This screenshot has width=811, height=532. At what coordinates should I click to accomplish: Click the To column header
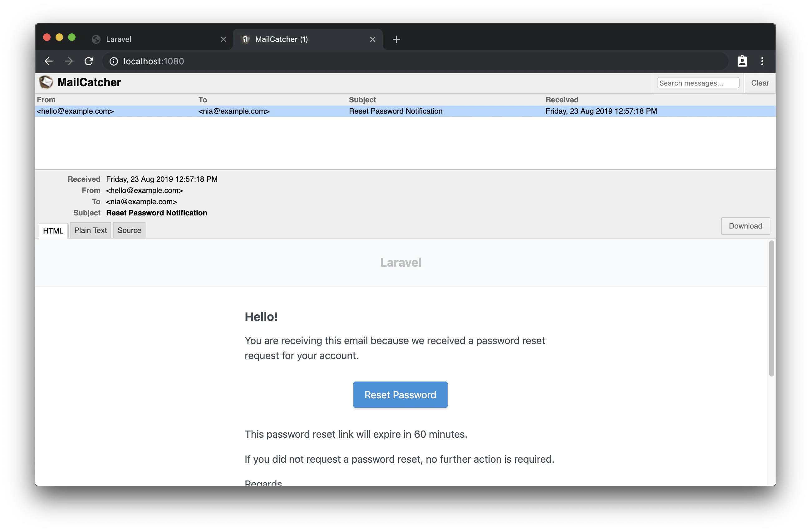pyautogui.click(x=203, y=100)
